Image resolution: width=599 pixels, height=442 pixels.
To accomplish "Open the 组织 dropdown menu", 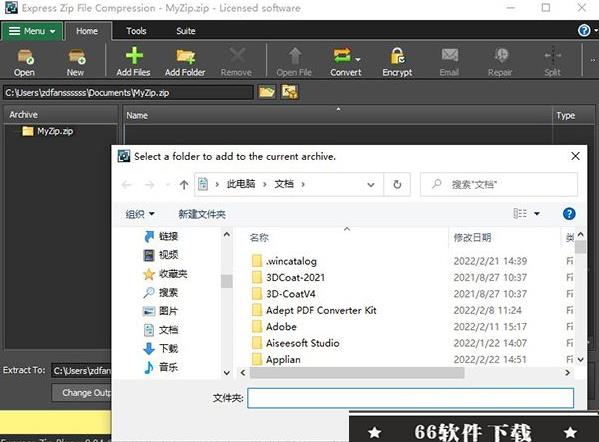I will click(140, 214).
